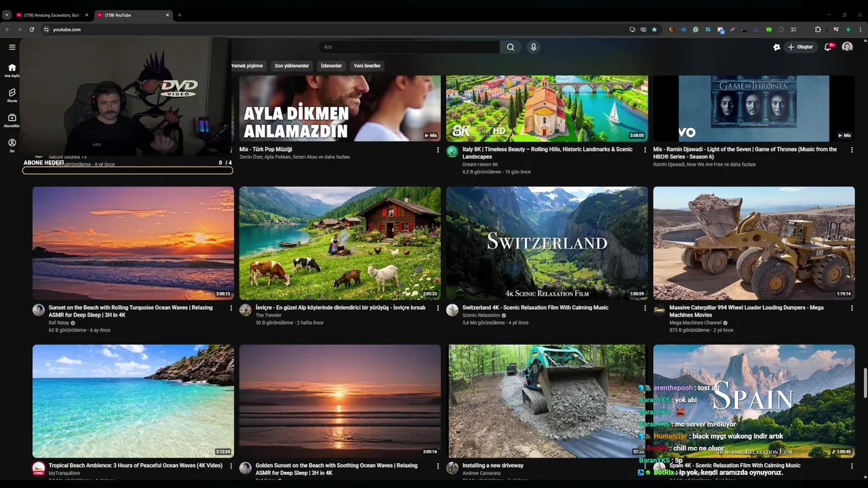Image resolution: width=868 pixels, height=488 pixels.
Task: Go to Ana Sayfa in sidebar
Action: click(12, 70)
